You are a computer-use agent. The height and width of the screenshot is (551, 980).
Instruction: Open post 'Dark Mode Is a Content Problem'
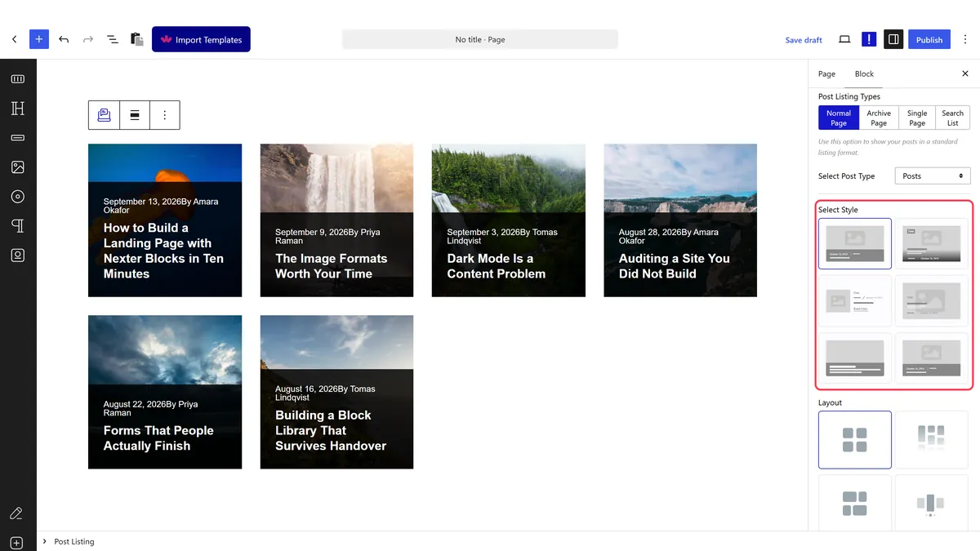tap(496, 266)
